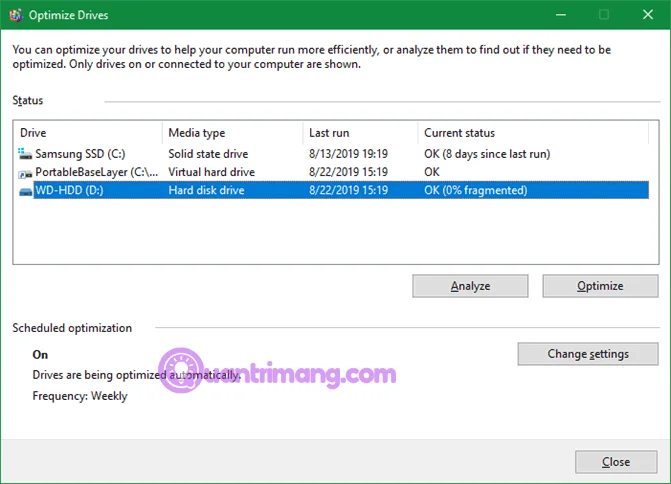This screenshot has width=671, height=484.
Task: Close window using title bar X
Action: (x=648, y=15)
